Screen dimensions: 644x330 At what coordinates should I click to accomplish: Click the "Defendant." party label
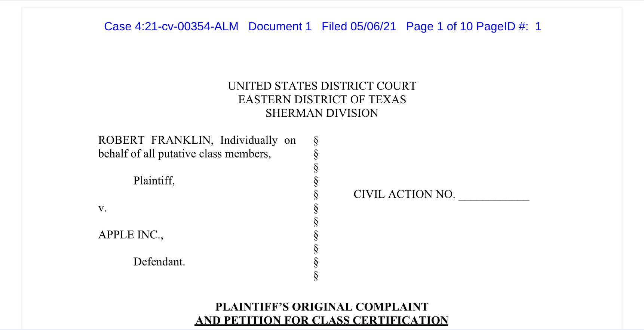click(159, 262)
